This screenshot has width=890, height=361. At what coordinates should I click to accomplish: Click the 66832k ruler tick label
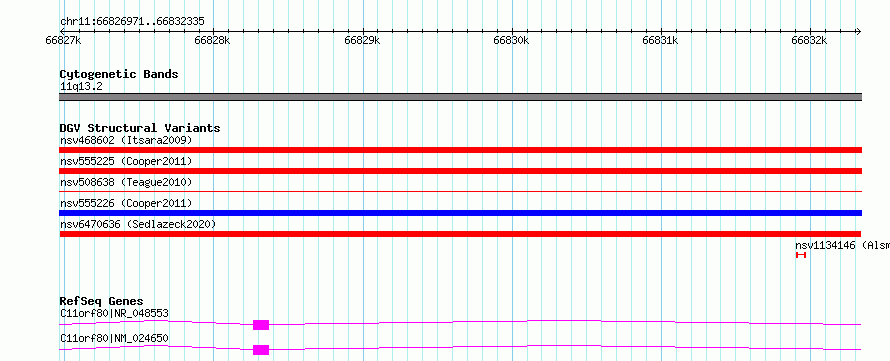pos(809,41)
